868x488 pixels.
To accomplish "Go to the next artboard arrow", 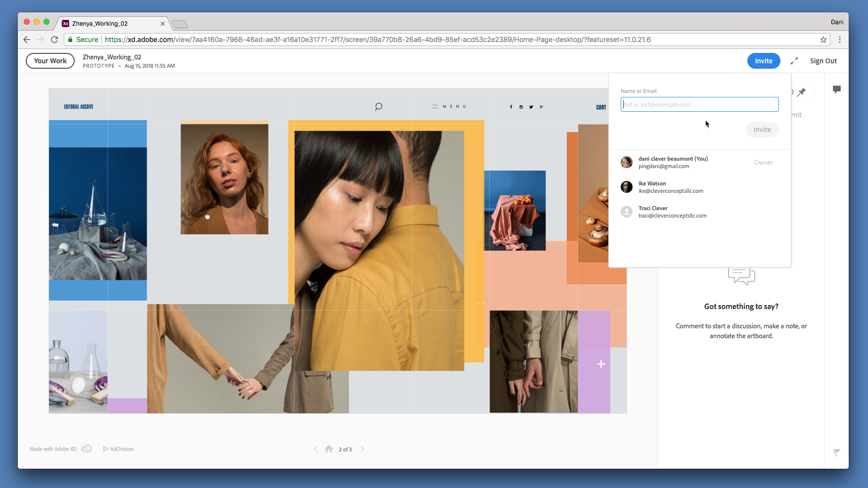I will [x=363, y=449].
